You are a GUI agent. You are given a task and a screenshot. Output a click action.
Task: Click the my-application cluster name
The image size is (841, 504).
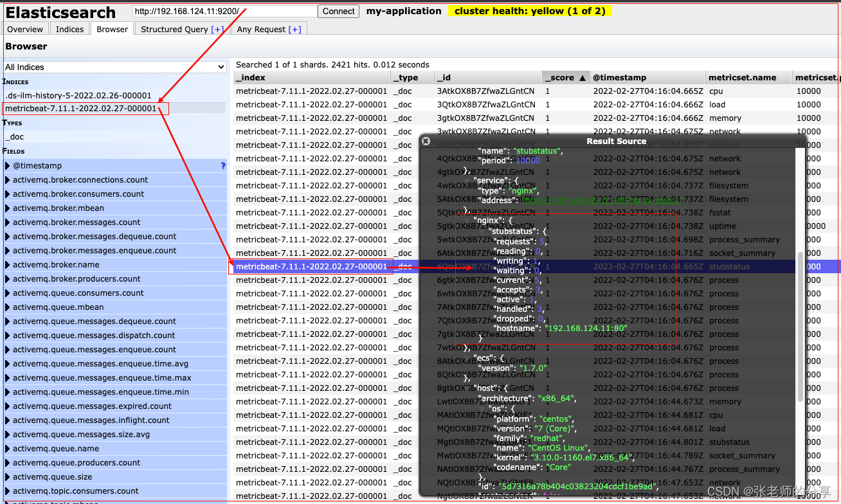click(x=404, y=11)
